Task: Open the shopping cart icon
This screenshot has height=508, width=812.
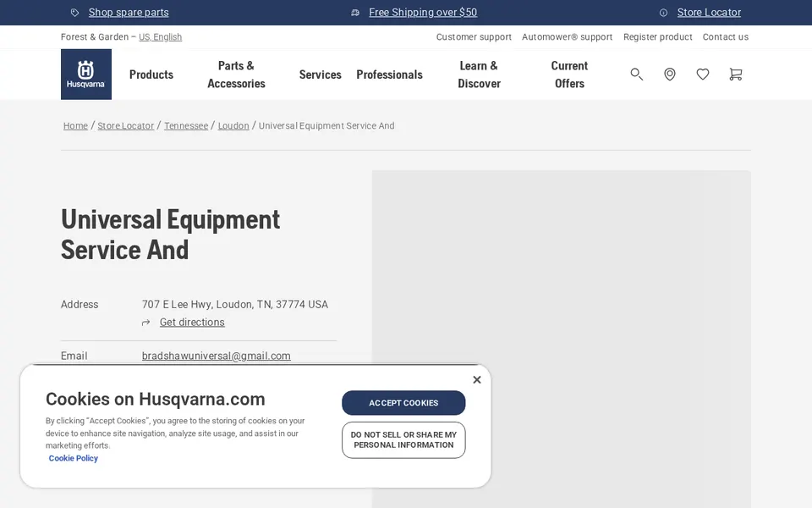Action: pyautogui.click(x=735, y=75)
